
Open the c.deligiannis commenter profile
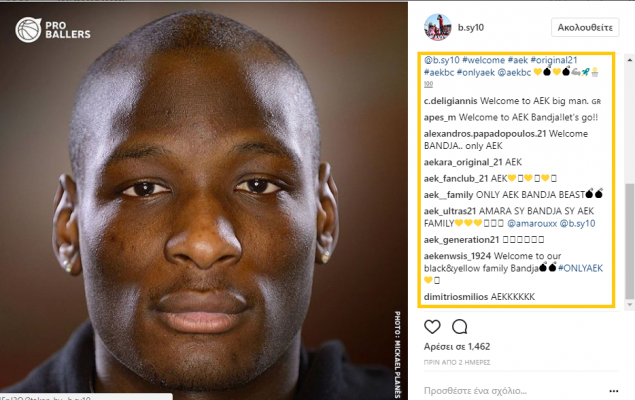[450, 101]
